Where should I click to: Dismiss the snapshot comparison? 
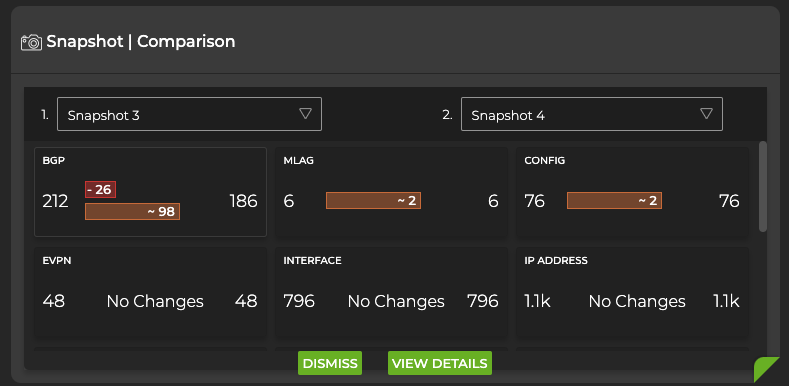(x=330, y=363)
